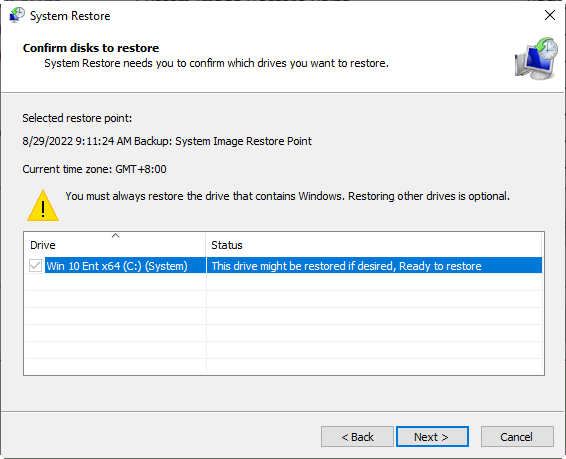Click the large System Restore computer clock graphic

point(536,58)
